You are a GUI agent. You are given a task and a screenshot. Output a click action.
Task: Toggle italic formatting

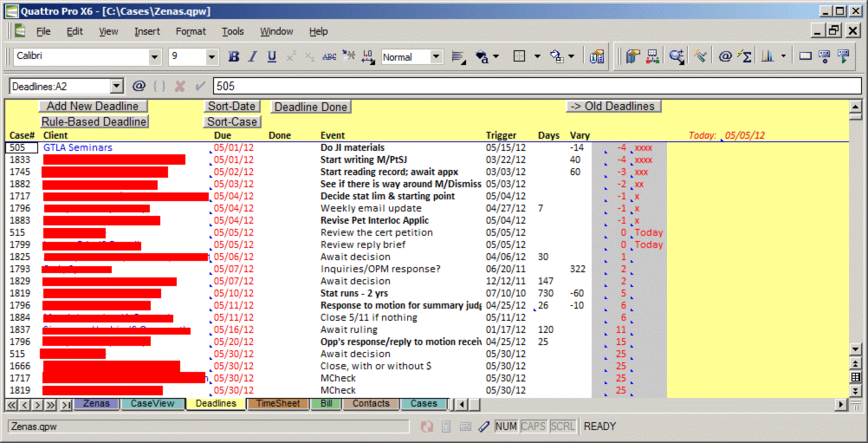(x=253, y=57)
